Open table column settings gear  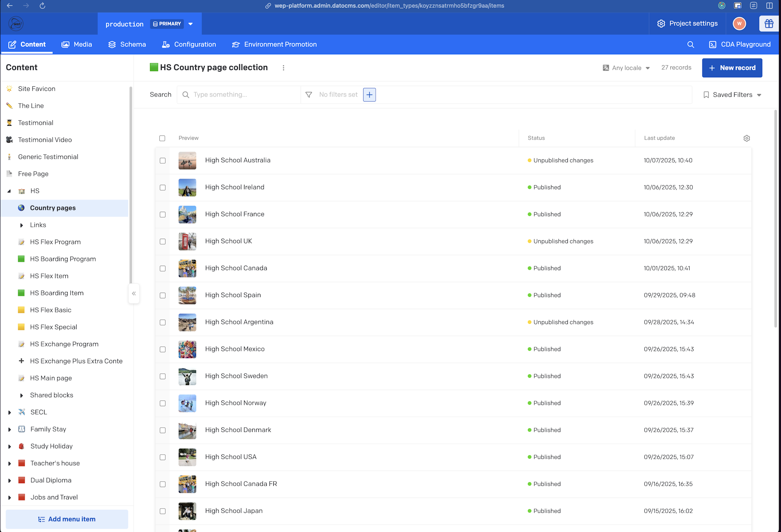tap(747, 138)
